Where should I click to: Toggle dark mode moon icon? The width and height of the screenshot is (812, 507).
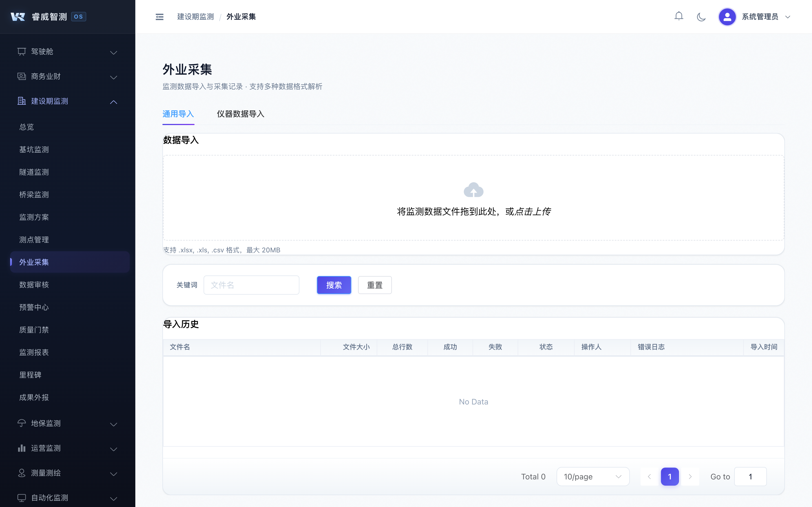point(701,17)
